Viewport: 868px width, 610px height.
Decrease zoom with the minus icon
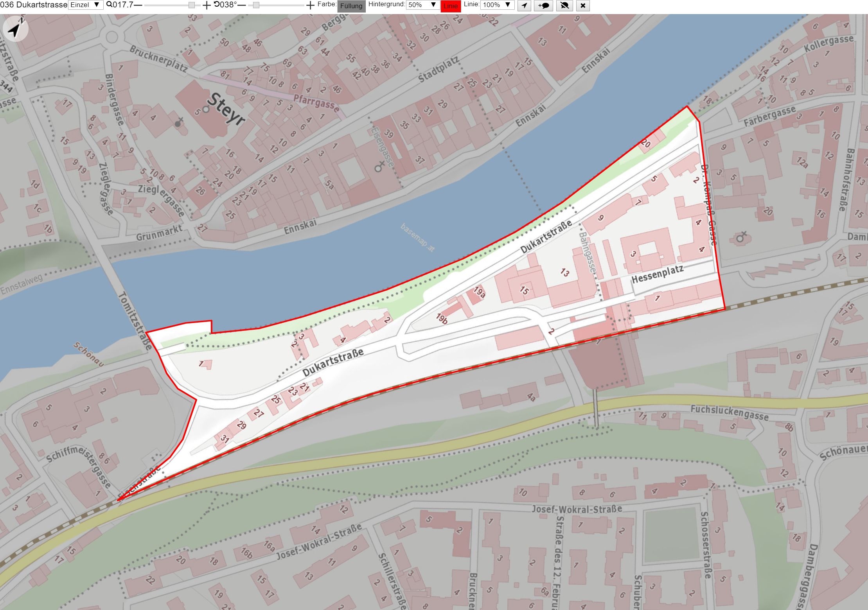click(x=138, y=5)
